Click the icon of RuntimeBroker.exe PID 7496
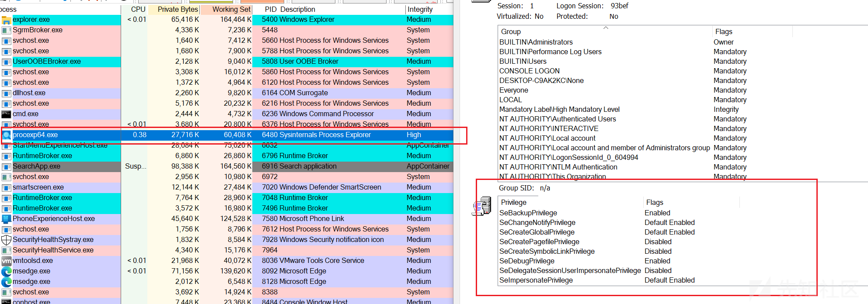Image resolution: width=868 pixels, height=304 pixels. click(6, 209)
